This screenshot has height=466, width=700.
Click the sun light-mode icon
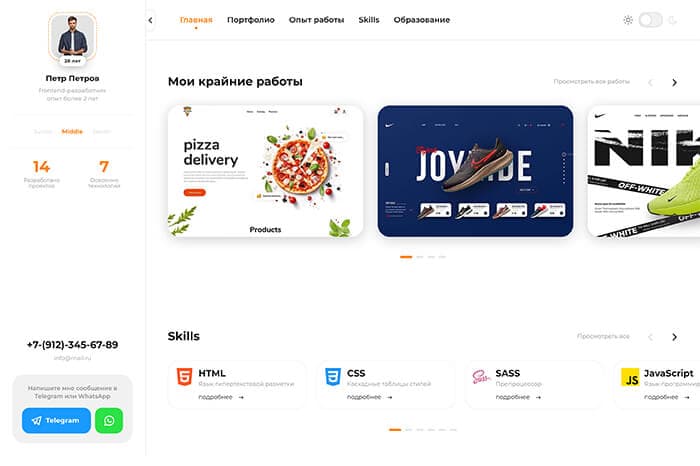(x=628, y=20)
